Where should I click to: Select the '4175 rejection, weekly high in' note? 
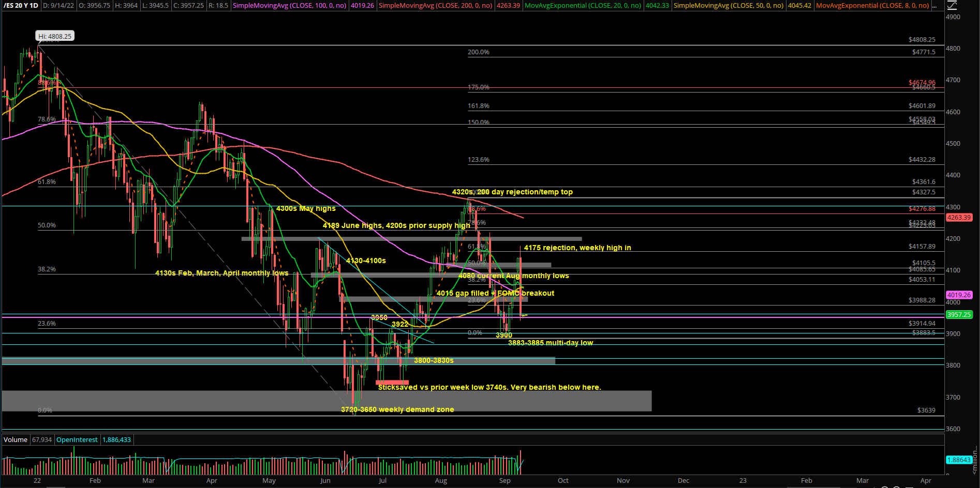(577, 248)
